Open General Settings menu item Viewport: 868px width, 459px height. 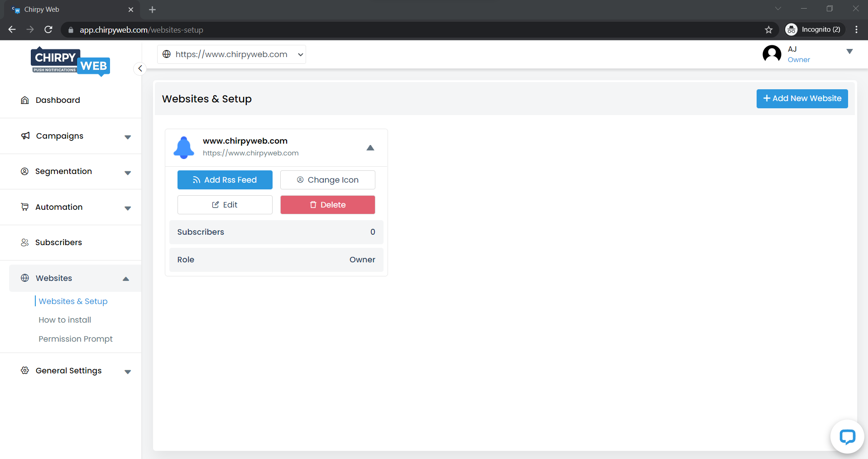click(x=68, y=371)
